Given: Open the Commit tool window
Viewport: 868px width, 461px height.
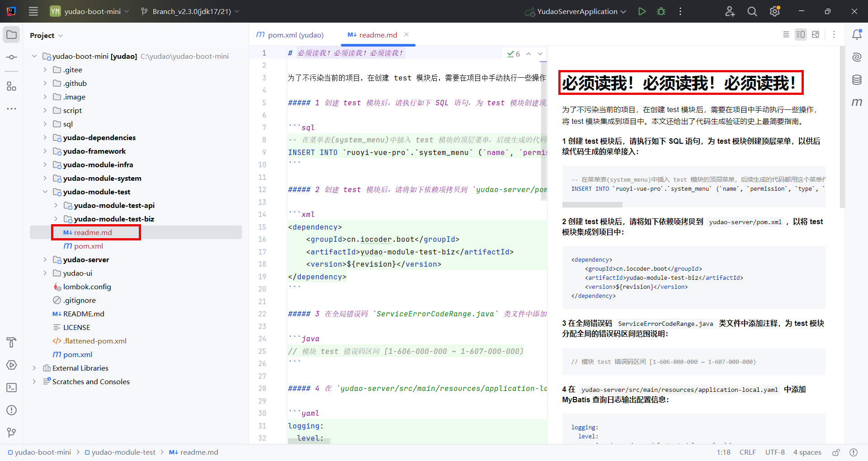Looking at the screenshot, I should point(12,57).
